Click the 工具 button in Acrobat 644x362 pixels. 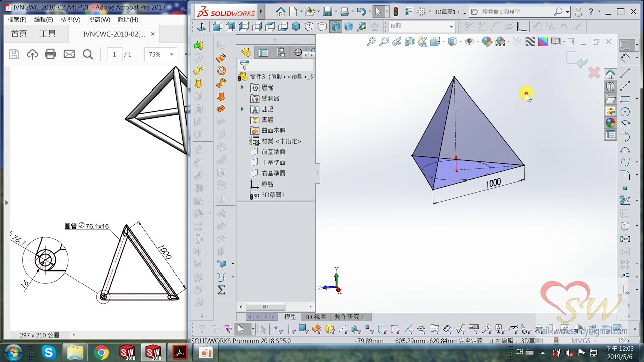(48, 34)
